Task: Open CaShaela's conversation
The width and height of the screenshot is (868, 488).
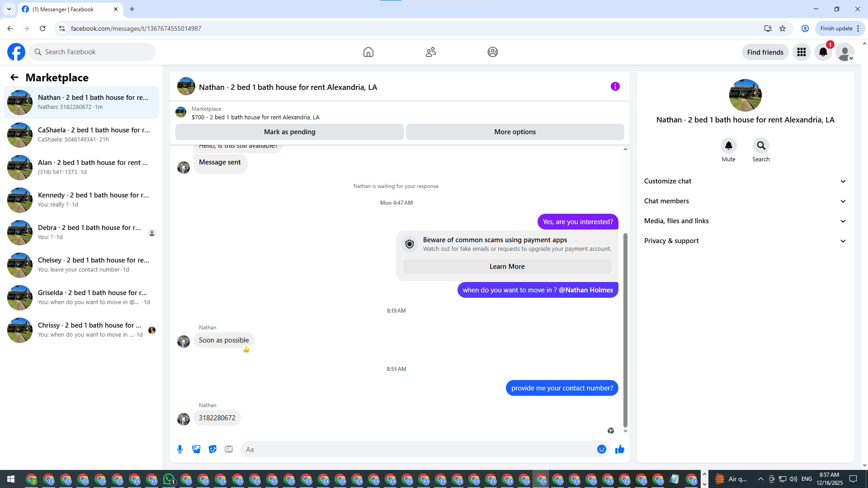Action: click(x=81, y=135)
